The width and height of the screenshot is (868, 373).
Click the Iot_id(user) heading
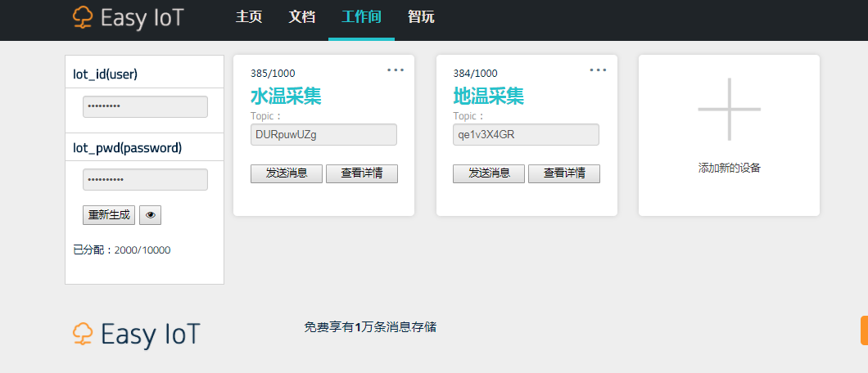point(105,74)
